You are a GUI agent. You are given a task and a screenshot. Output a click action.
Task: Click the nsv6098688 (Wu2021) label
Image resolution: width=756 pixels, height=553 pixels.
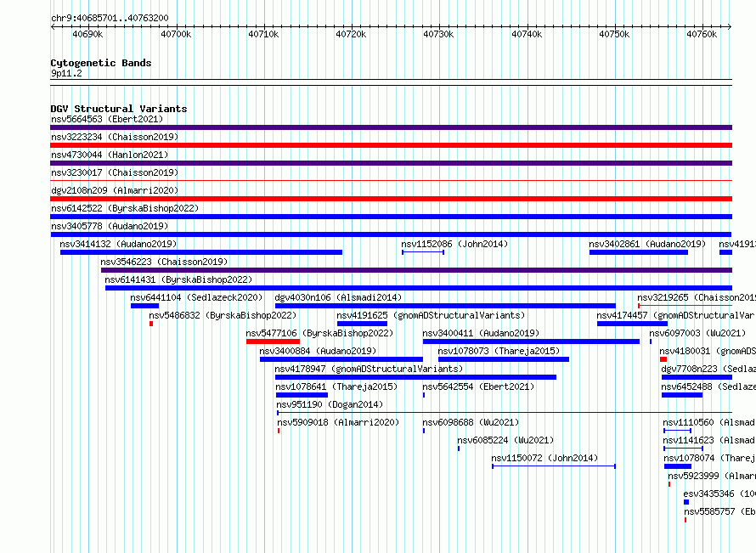[x=471, y=422]
